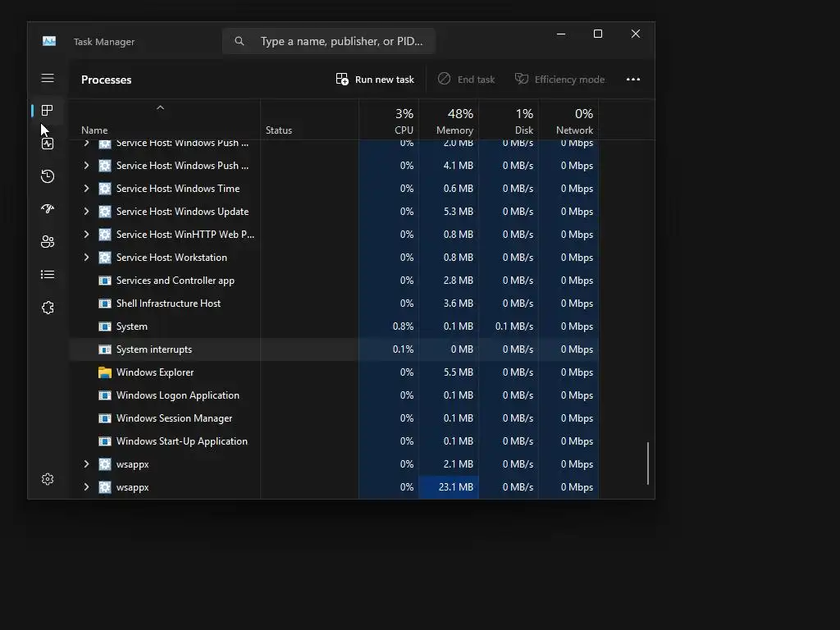This screenshot has width=840, height=630.
Task: Click the Efficiency mode button
Action: [x=559, y=80]
